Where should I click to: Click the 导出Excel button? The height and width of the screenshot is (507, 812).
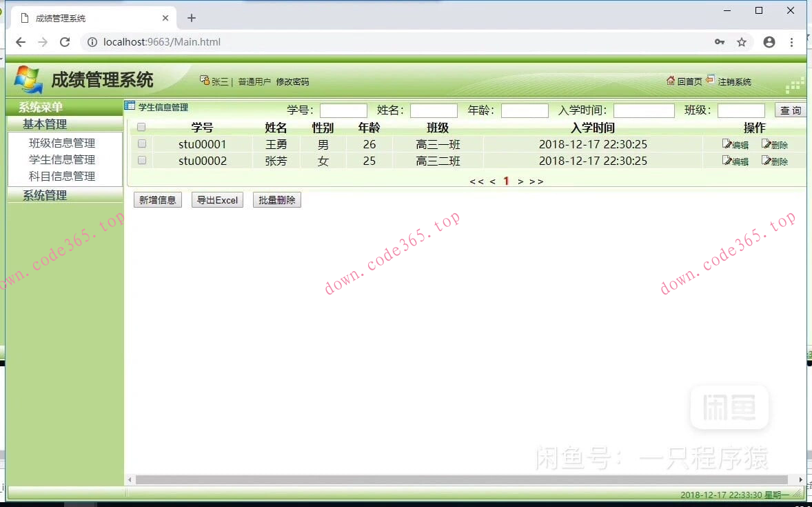pos(216,199)
